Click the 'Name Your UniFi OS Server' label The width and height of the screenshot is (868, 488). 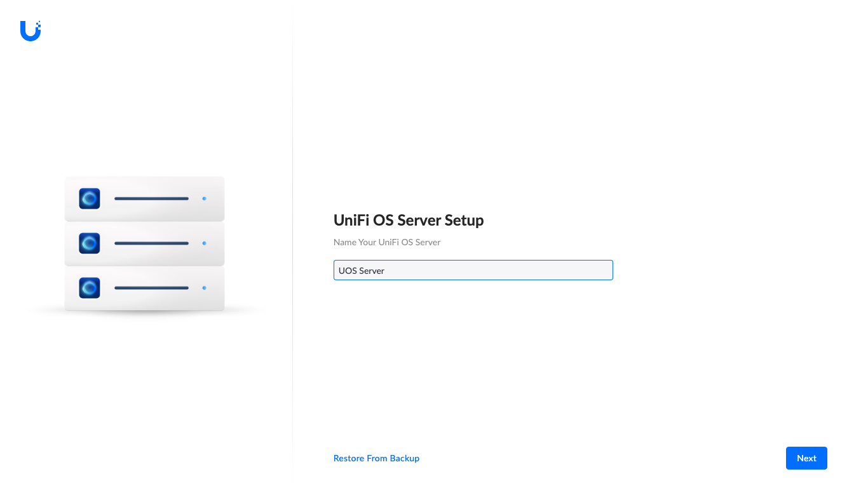387,242
